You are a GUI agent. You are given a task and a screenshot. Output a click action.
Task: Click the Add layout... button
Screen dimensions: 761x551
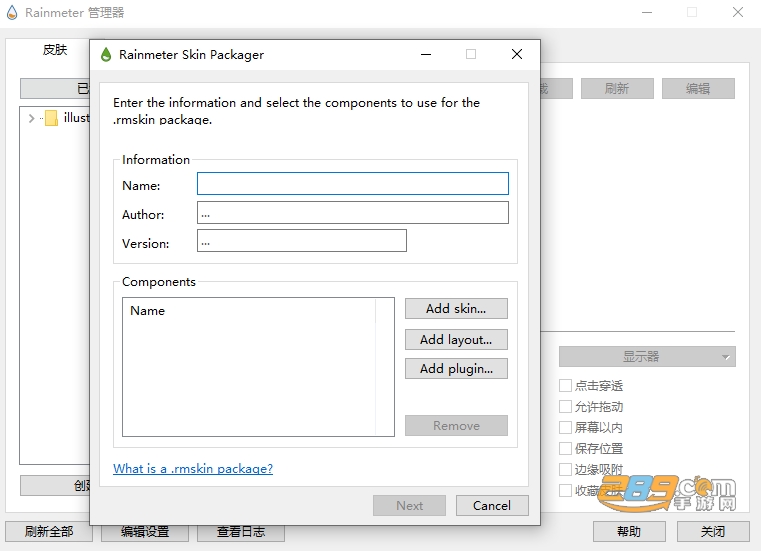tap(456, 339)
